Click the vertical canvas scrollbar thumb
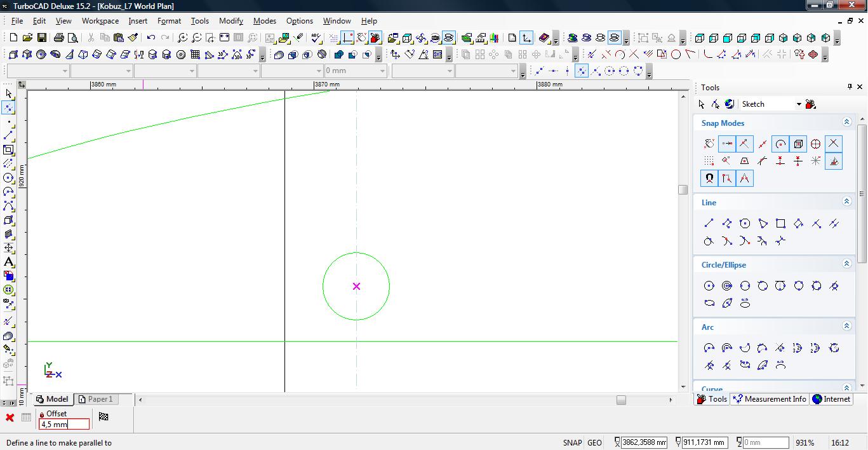The image size is (868, 450). point(683,189)
